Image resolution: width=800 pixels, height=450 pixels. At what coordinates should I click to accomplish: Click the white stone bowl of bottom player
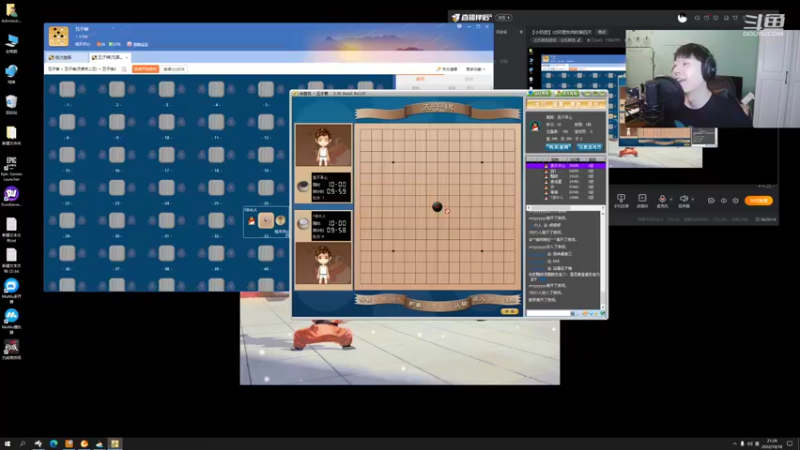pos(303,223)
